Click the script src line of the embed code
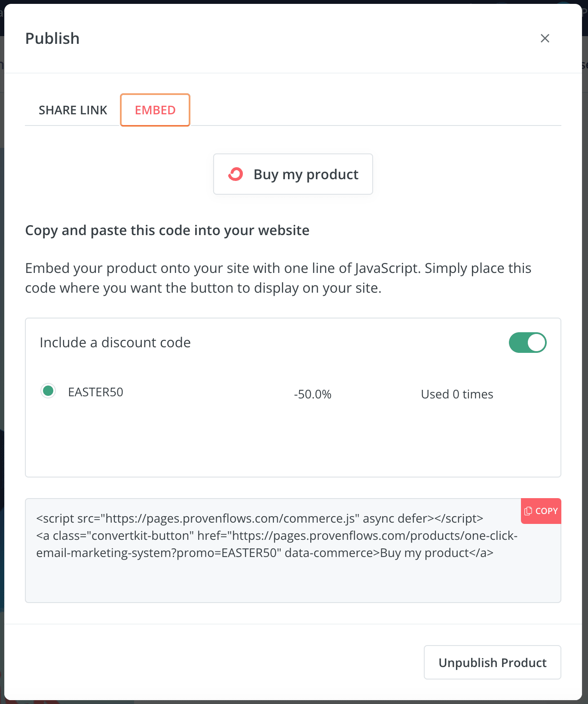This screenshot has width=588, height=704. (x=260, y=518)
